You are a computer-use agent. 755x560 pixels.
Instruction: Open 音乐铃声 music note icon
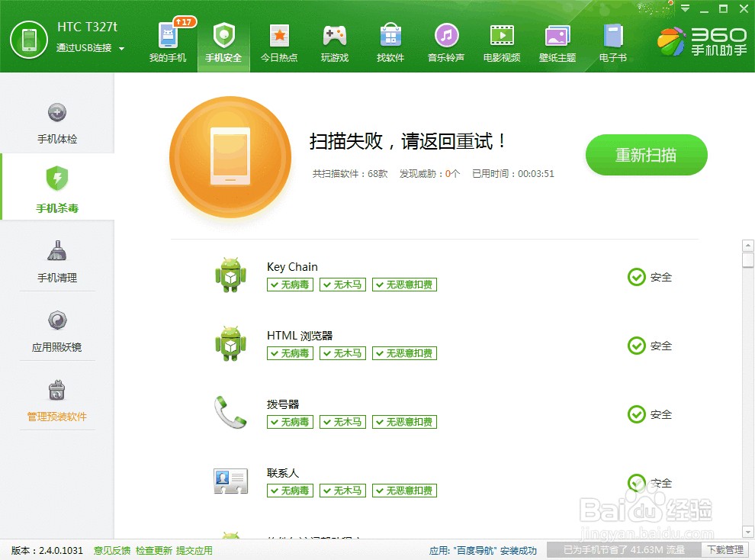tap(446, 35)
